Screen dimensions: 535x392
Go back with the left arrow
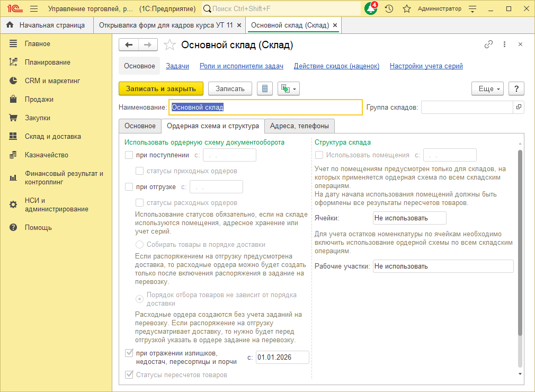pyautogui.click(x=129, y=44)
